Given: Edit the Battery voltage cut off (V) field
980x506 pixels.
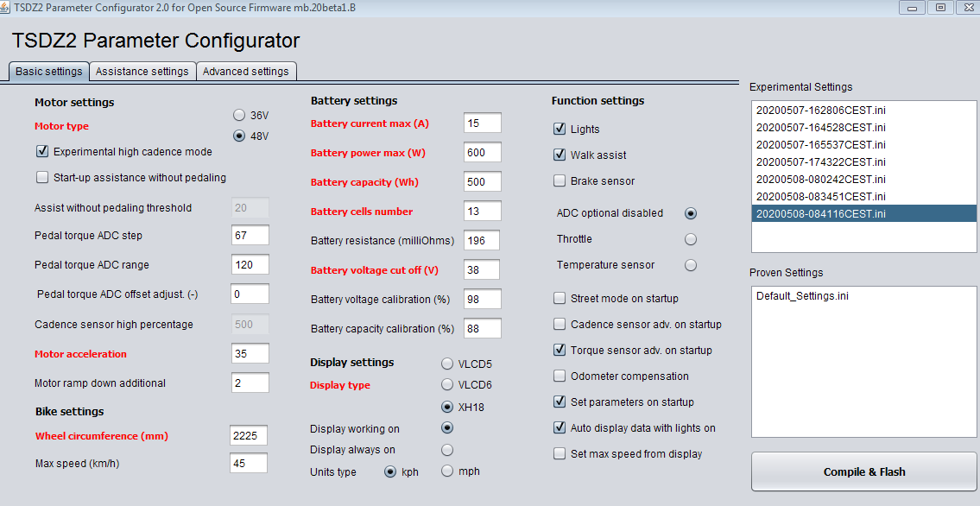Looking at the screenshot, I should coord(481,270).
